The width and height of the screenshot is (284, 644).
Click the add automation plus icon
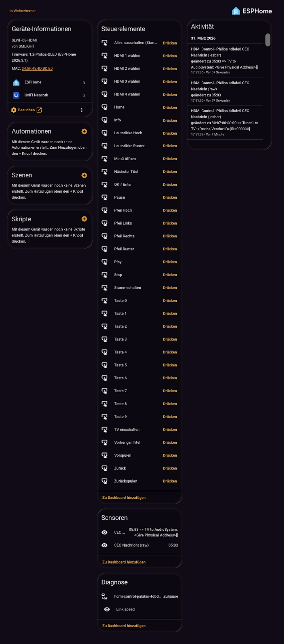coord(84,131)
